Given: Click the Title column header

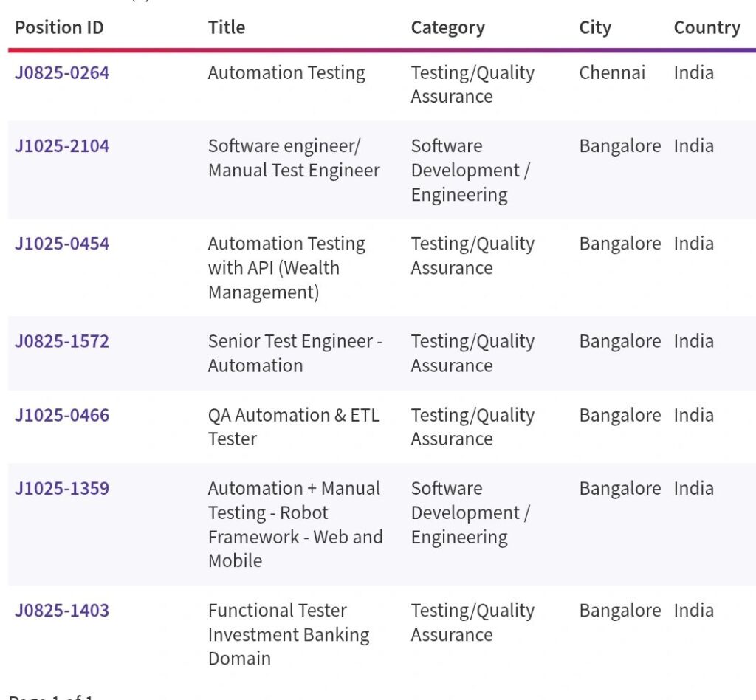Looking at the screenshot, I should pos(227,28).
